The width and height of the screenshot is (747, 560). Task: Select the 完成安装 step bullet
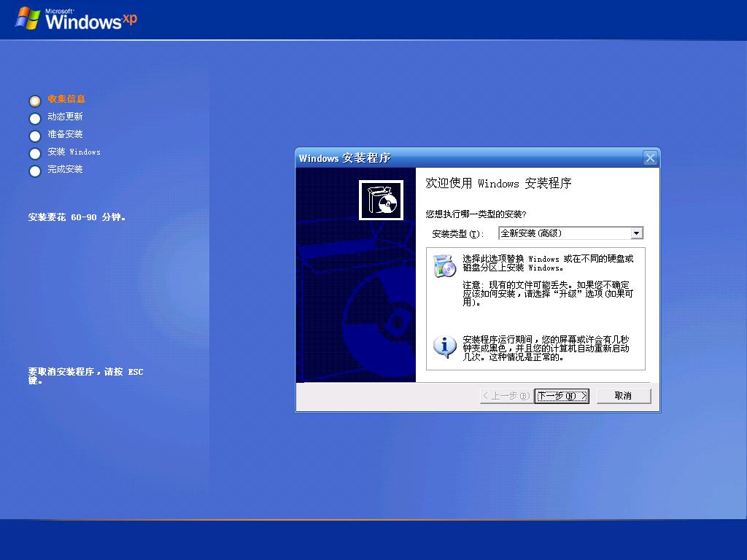[35, 171]
